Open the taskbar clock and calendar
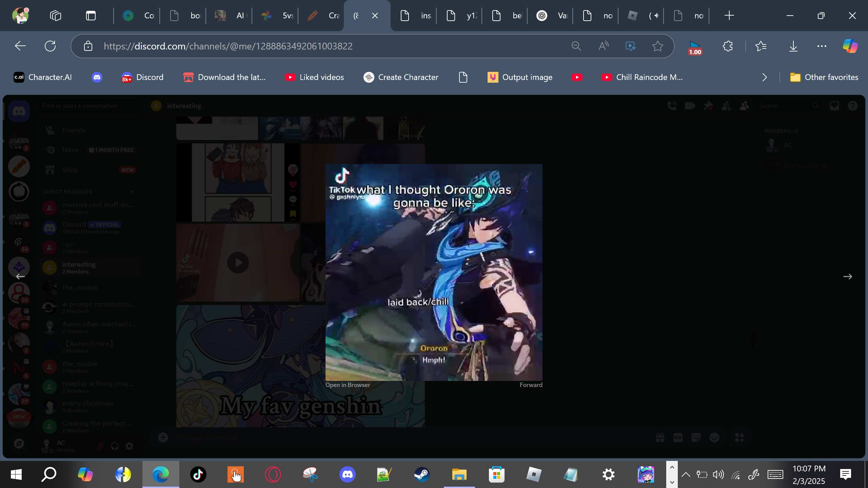The image size is (868, 488). (x=809, y=474)
